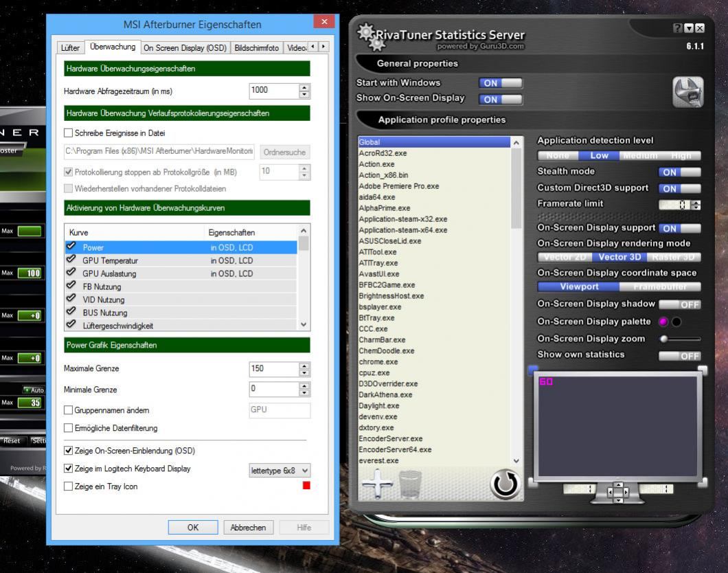This screenshot has height=573, width=728.
Task: Switch to the Lüfter tab
Action: (x=70, y=48)
